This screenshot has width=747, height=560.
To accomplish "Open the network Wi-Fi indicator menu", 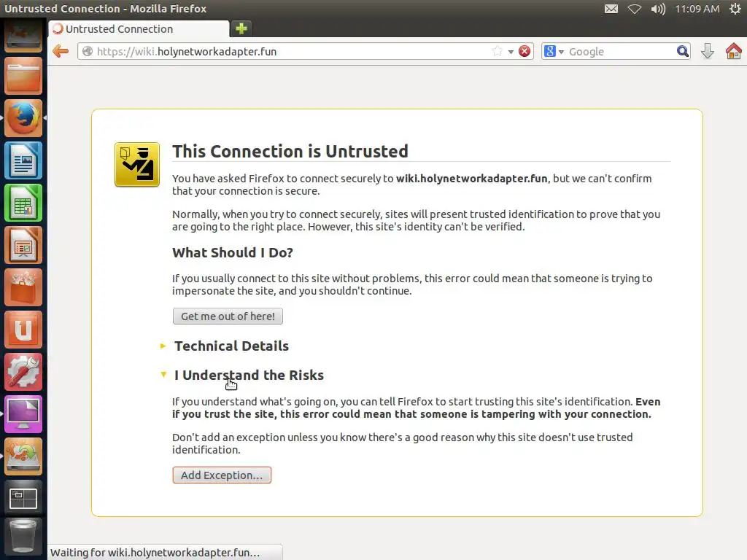I will [x=634, y=9].
